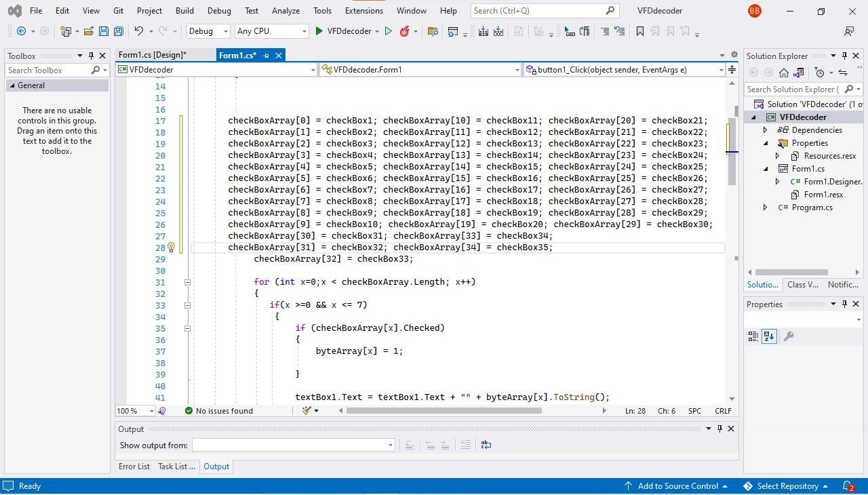Click the code cleanup broom icon
868x495 pixels.
307,411
